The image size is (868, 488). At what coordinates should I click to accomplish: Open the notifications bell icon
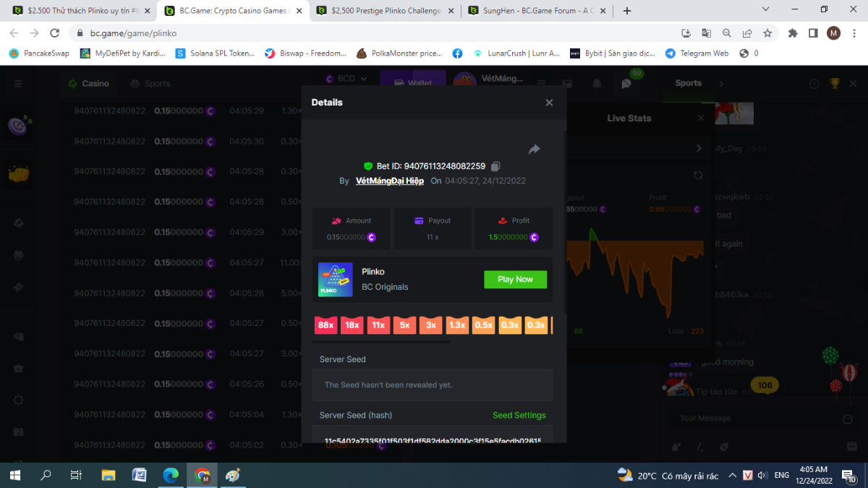coord(597,83)
